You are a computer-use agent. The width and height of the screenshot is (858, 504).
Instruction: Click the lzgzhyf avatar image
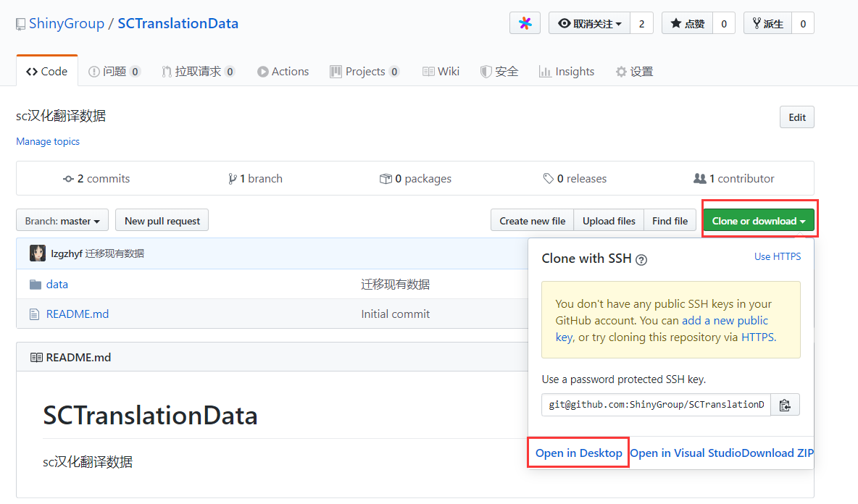click(38, 253)
